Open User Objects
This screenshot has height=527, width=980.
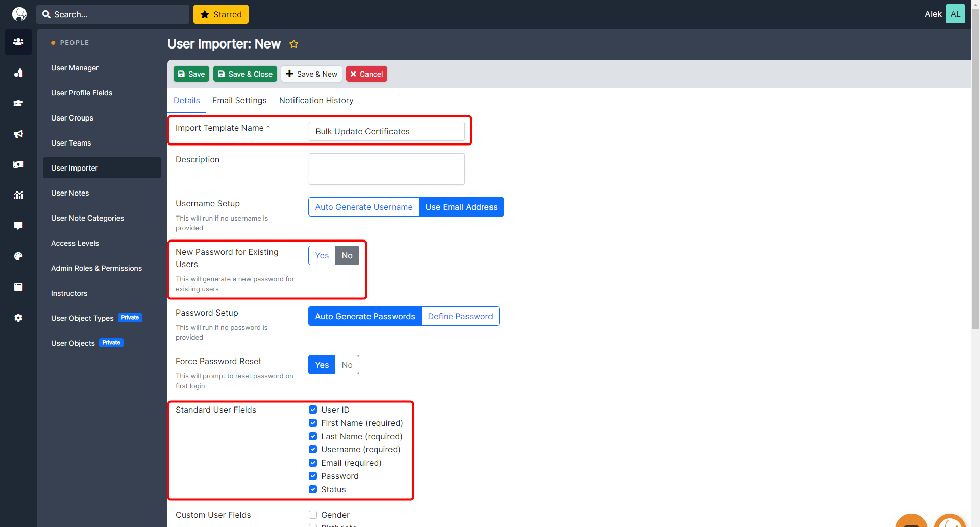102,343
